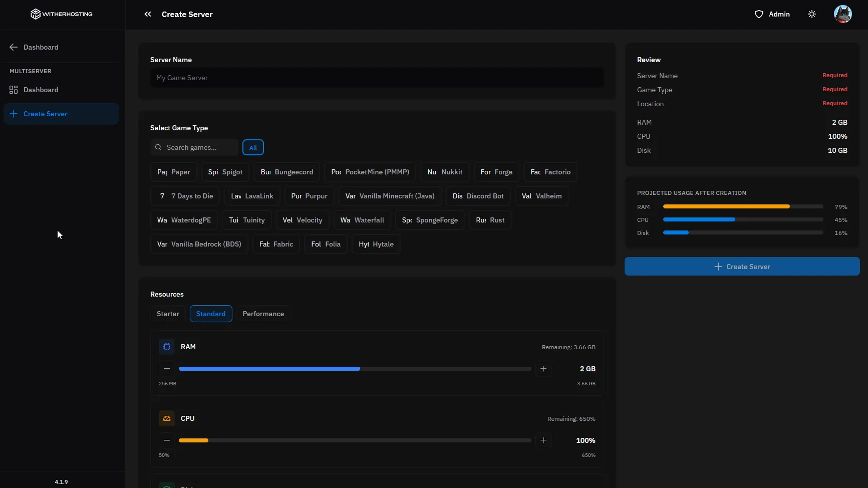Increase CPU with plus button

pyautogui.click(x=543, y=440)
